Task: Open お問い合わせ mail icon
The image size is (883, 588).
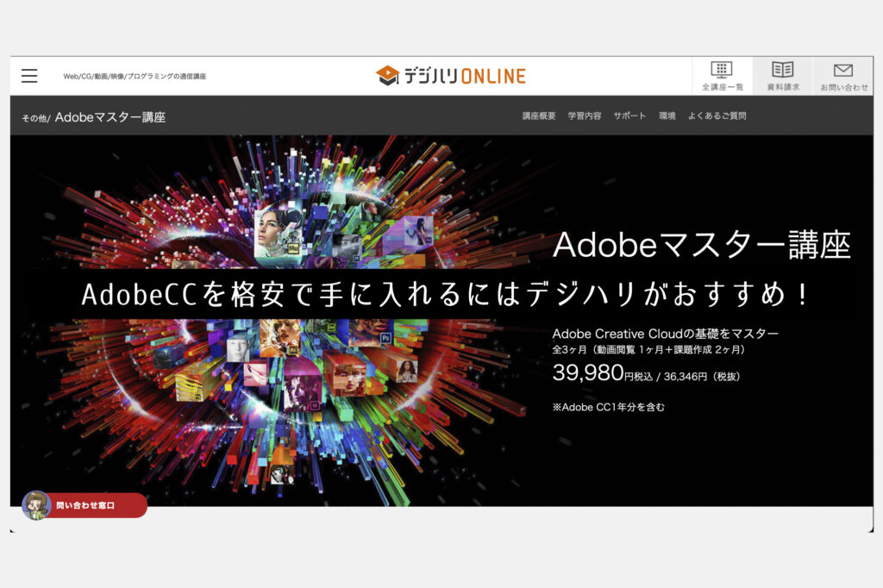Action: pyautogui.click(x=843, y=76)
